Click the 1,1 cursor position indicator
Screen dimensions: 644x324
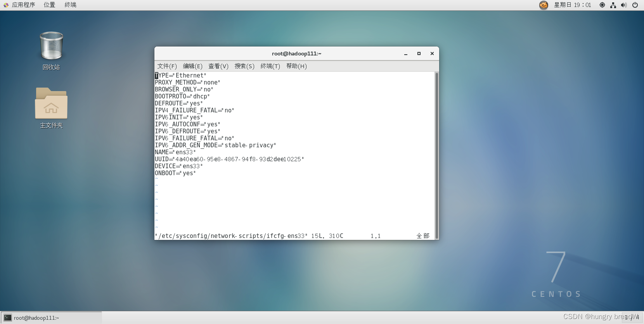tap(376, 236)
